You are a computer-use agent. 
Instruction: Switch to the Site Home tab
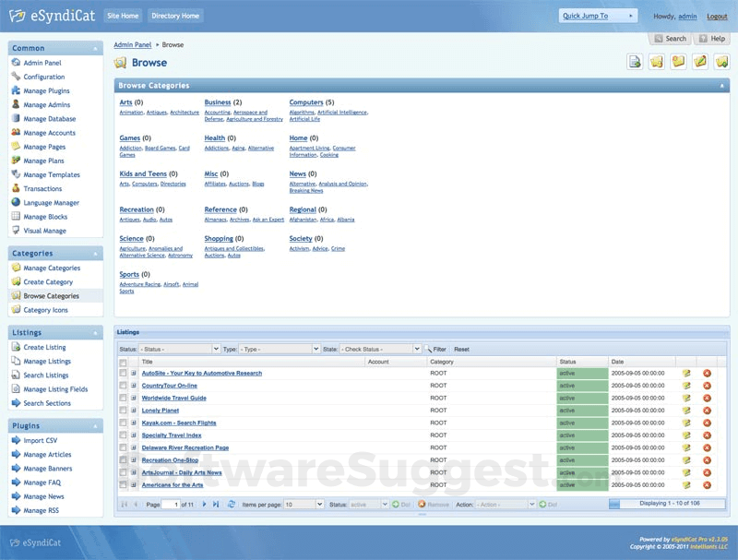point(122,15)
